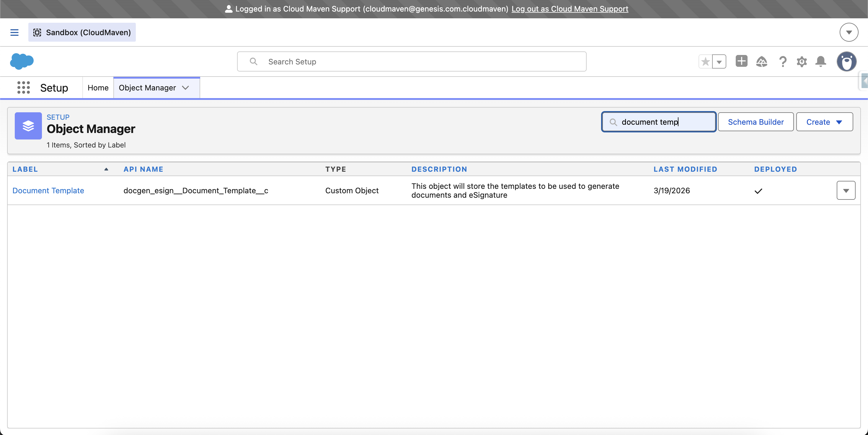
Task: Click the Custom Object type cell
Action: 352,191
